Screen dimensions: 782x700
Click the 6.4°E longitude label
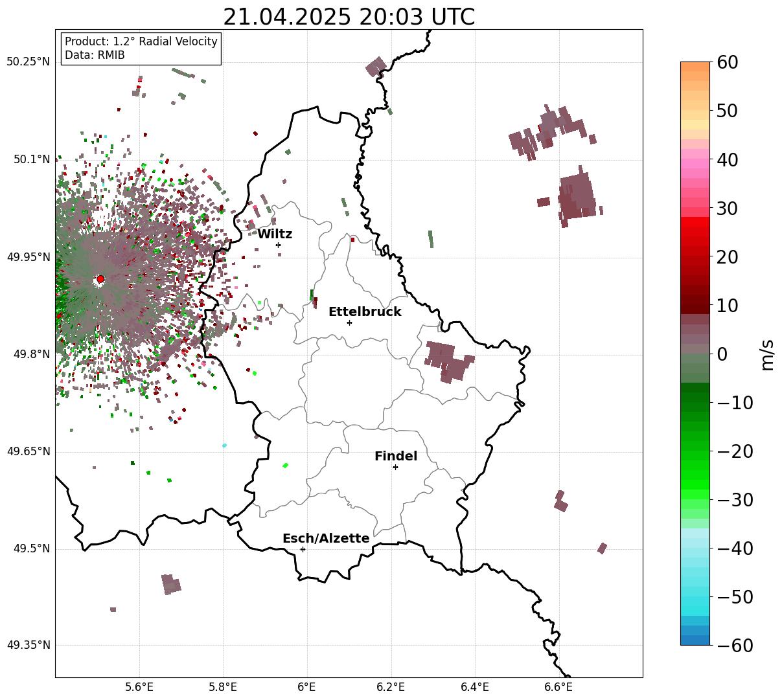click(475, 688)
